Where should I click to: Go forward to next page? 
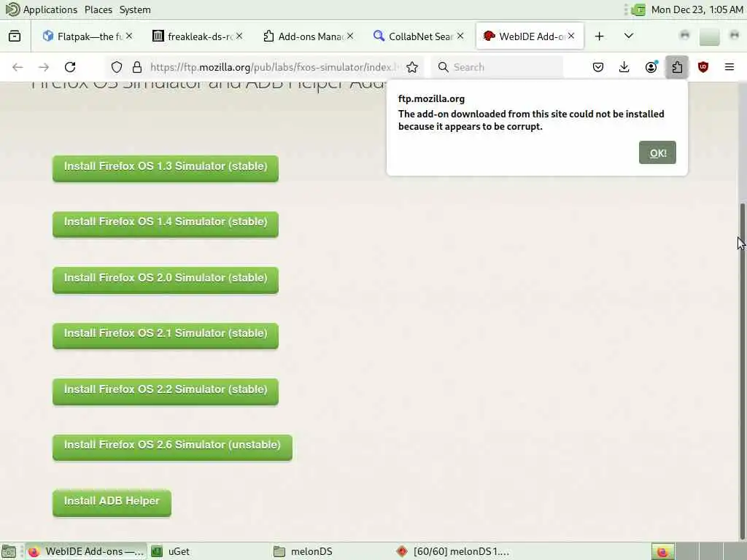[44, 67]
